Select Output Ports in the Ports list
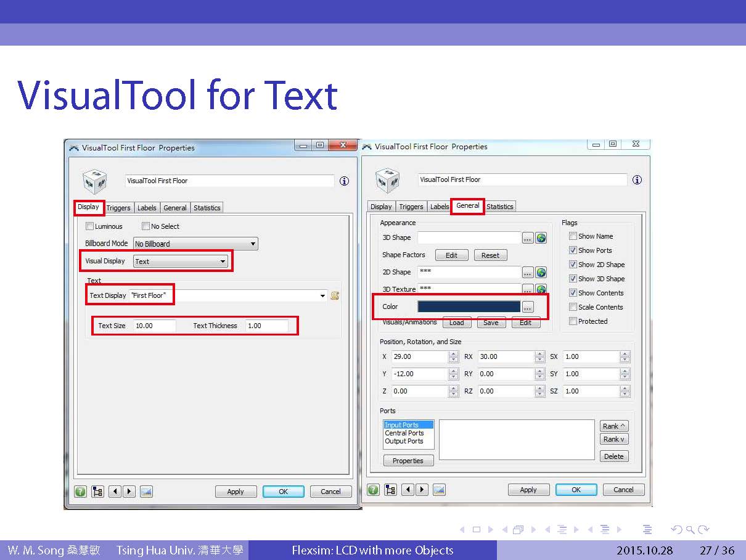Image resolution: width=746 pixels, height=560 pixels. click(404, 441)
